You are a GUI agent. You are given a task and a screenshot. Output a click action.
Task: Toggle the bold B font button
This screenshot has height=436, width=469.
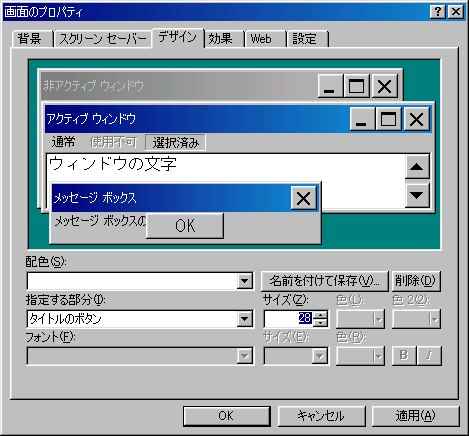[404, 356]
